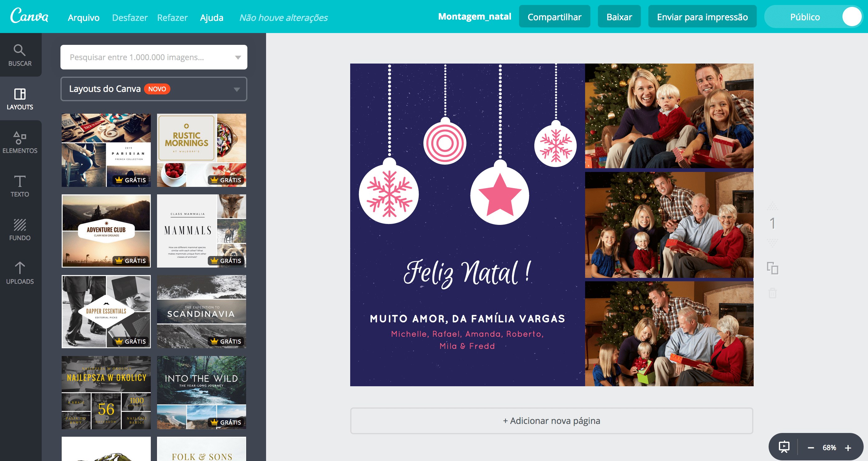
Task: Zoom out with the minus icon
Action: pyautogui.click(x=811, y=448)
